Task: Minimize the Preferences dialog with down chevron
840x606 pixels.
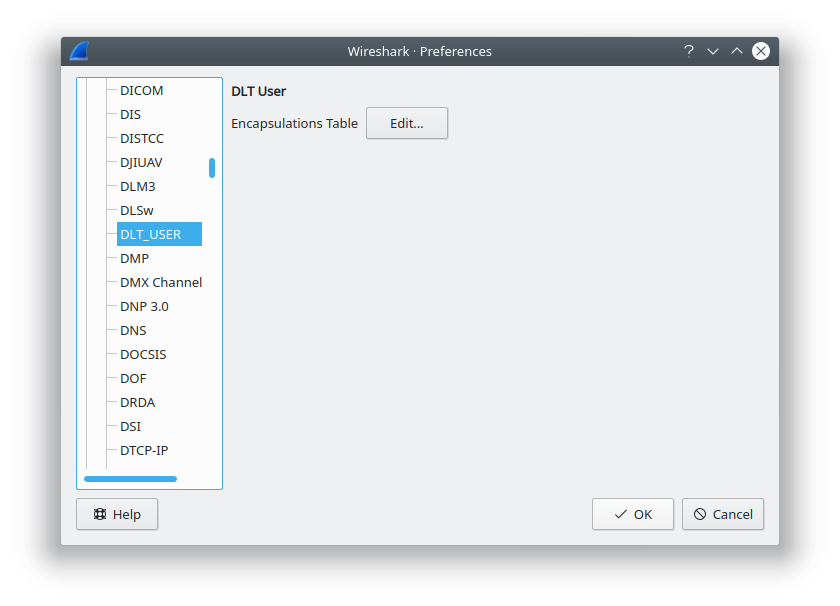Action: [713, 51]
